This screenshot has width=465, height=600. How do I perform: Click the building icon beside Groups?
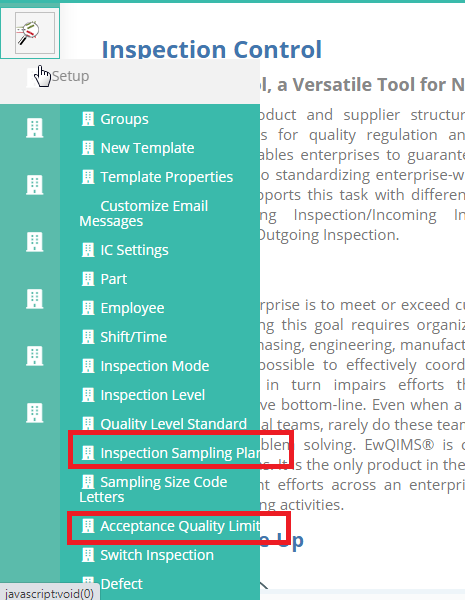(x=88, y=119)
